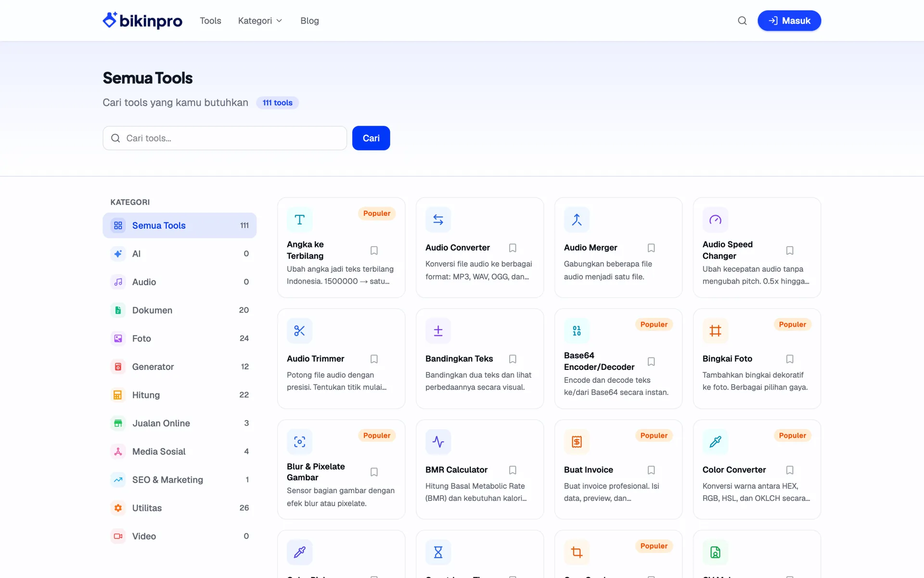The image size is (924, 578).
Task: Click the Blur & Pixelate focus icon
Action: (x=299, y=442)
